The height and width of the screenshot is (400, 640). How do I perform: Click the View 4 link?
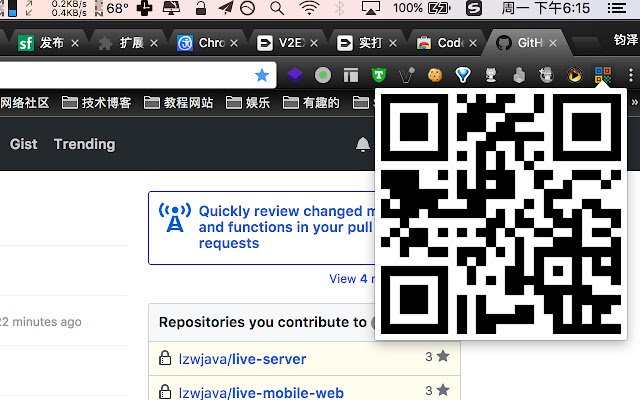351,279
